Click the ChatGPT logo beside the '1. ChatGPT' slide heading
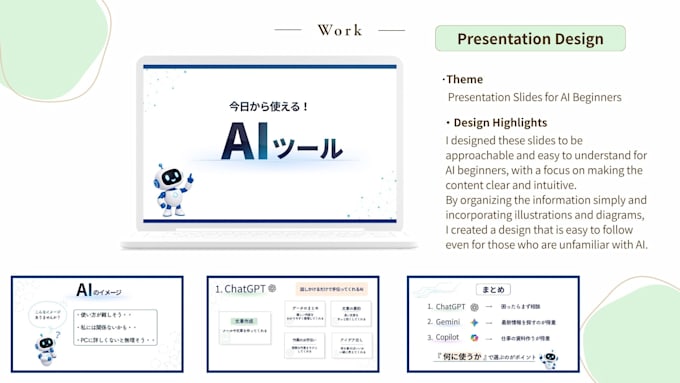 [x=272, y=288]
